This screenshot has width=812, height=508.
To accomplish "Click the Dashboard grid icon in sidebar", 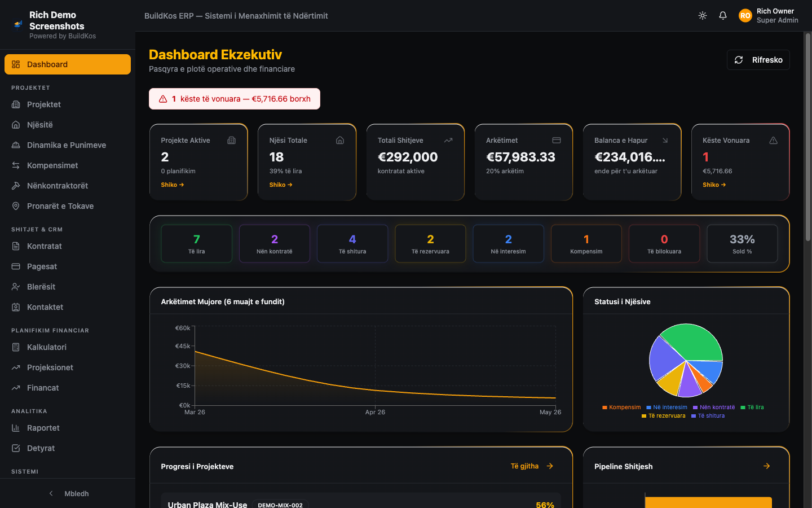I will pos(16,64).
